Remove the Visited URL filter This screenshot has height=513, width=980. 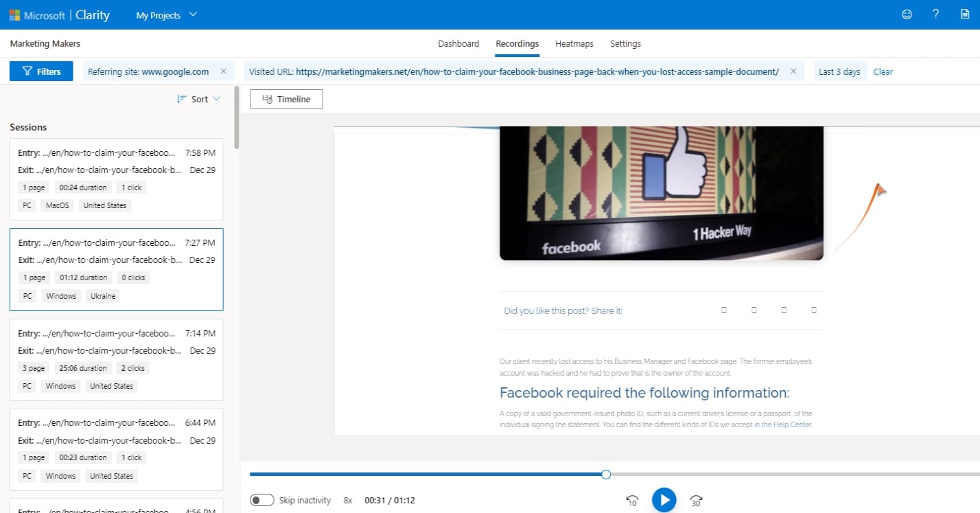pyautogui.click(x=793, y=71)
